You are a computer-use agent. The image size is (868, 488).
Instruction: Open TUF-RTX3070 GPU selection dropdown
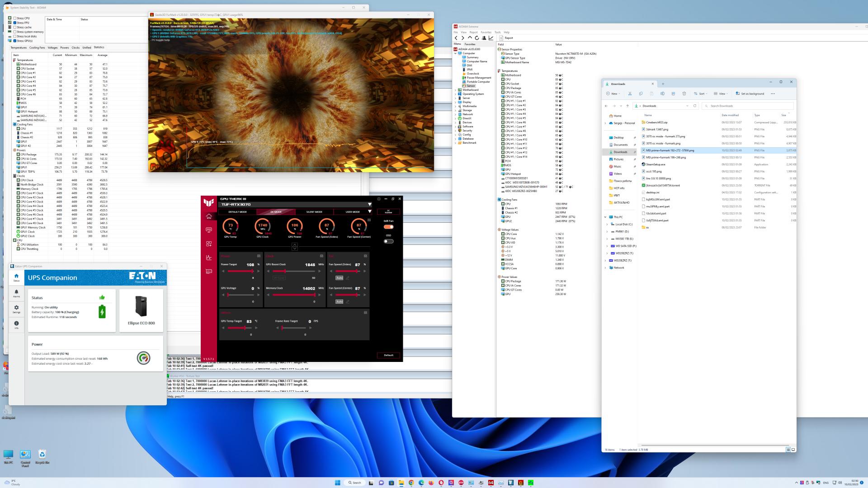tap(369, 205)
